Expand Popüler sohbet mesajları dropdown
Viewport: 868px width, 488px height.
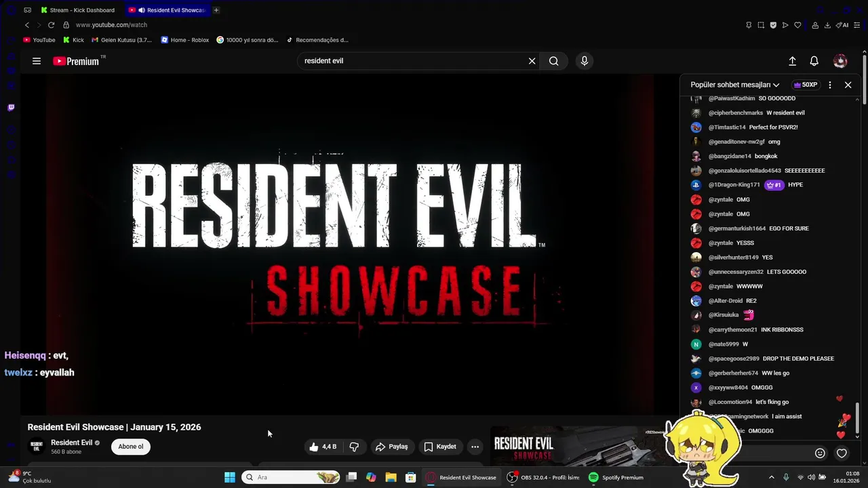tap(735, 85)
